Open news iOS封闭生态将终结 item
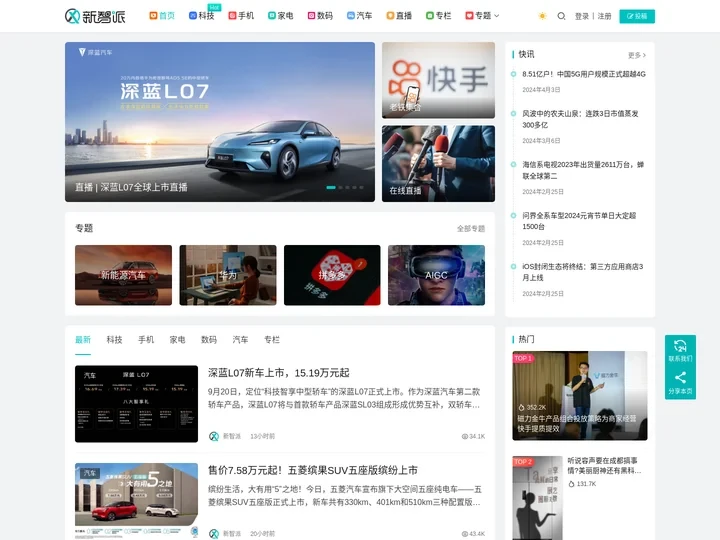Image resolution: width=720 pixels, height=540 pixels. pos(583,272)
